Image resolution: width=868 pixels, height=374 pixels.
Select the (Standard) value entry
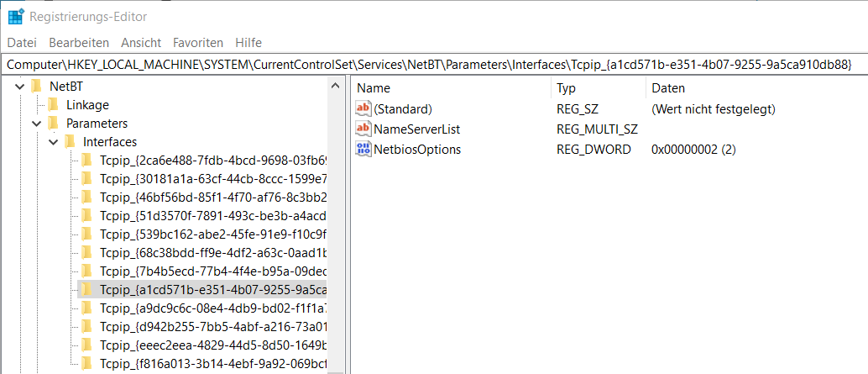[x=403, y=109]
